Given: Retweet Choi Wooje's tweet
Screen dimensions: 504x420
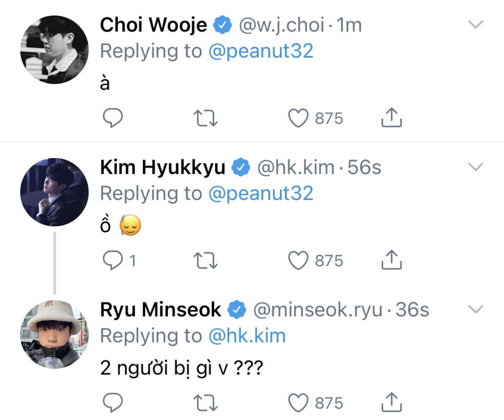Looking at the screenshot, I should click(205, 118).
